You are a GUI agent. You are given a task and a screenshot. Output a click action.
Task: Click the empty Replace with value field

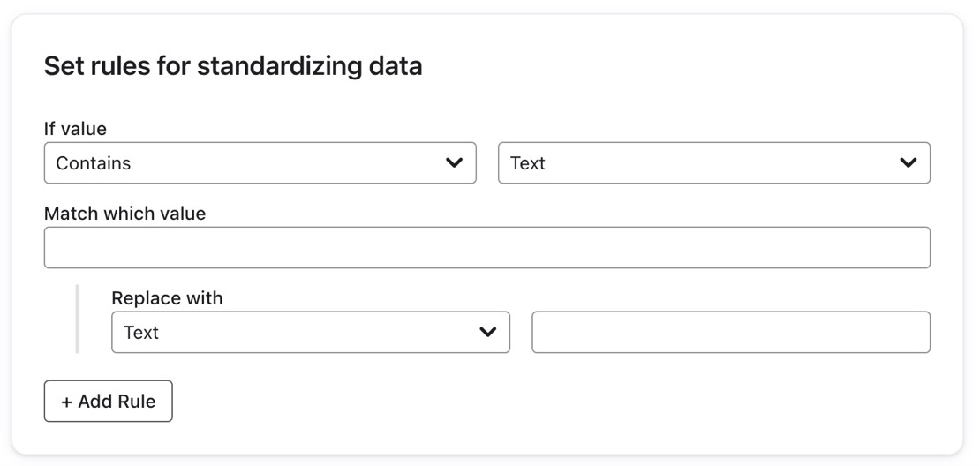click(730, 333)
